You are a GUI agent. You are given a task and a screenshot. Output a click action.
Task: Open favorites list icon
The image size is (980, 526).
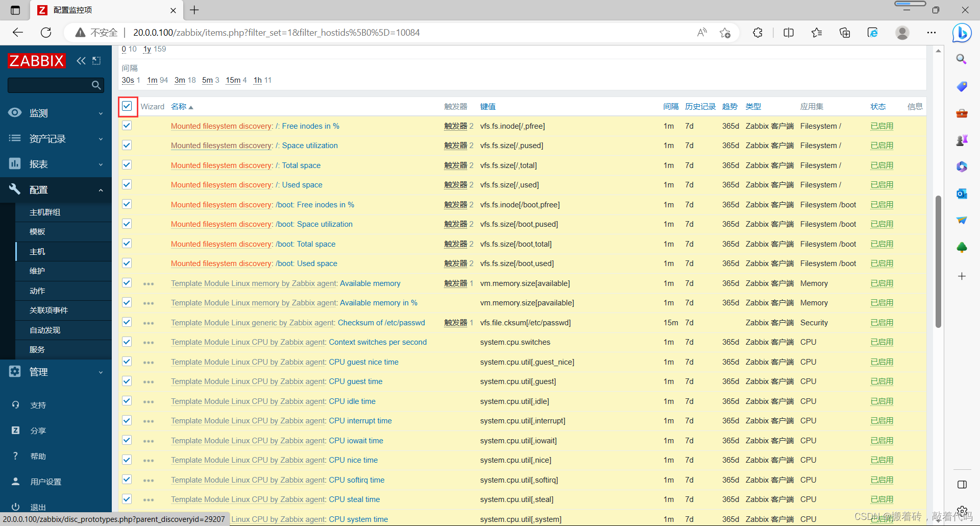[817, 33]
